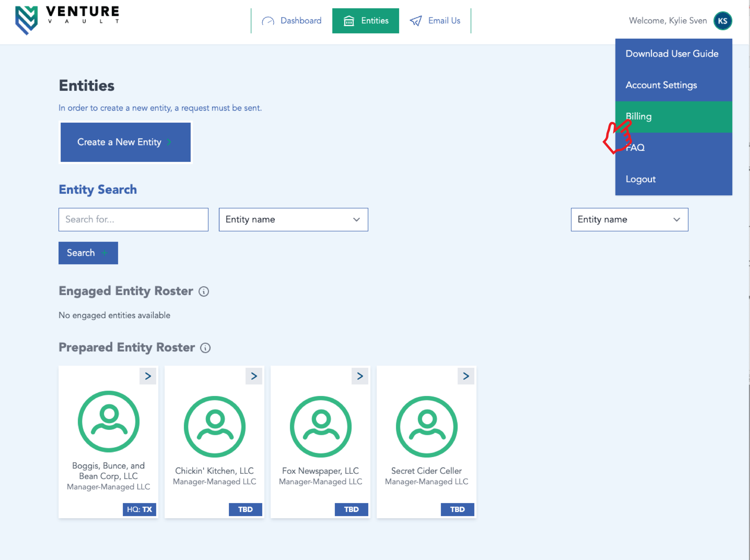Click the blue Search button
Screen dimensions: 750x560
(88, 253)
